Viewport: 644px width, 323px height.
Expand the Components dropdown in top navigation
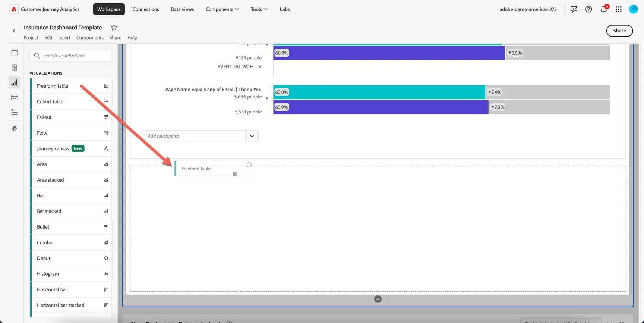(x=222, y=9)
